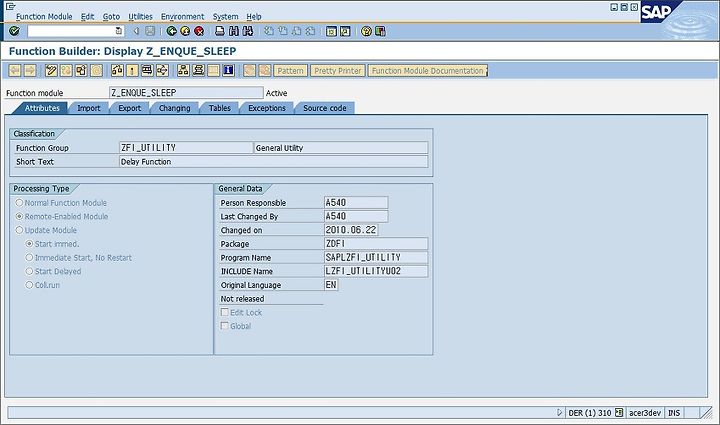
Task: Select the Normal Function Module radio button
Action: point(19,202)
